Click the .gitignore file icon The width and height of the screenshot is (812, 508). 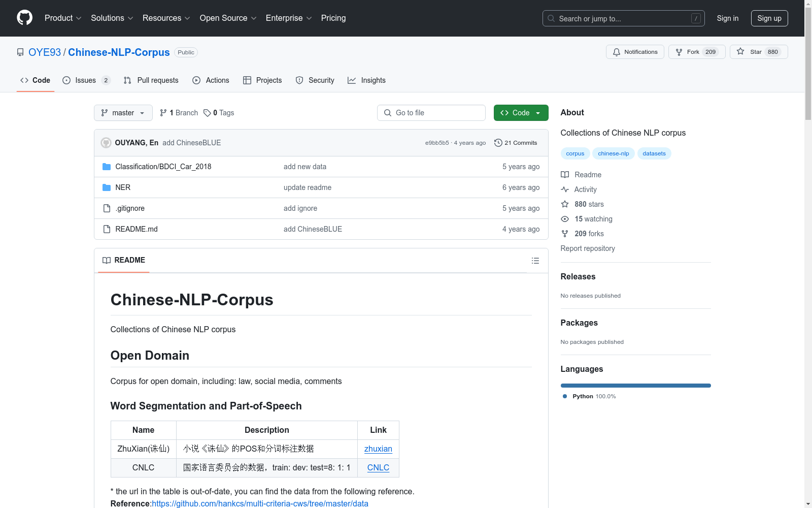107,208
